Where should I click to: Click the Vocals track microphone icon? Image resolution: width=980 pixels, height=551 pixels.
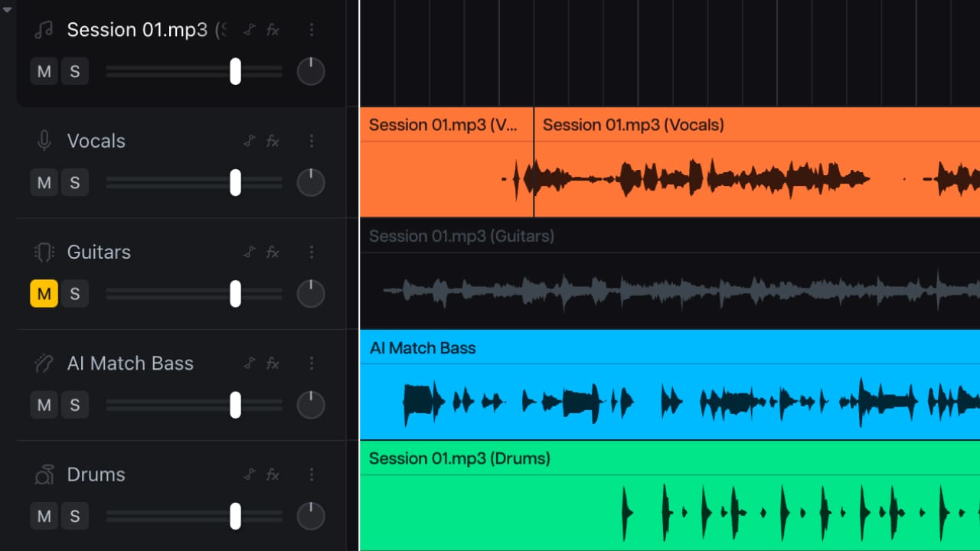(x=44, y=141)
